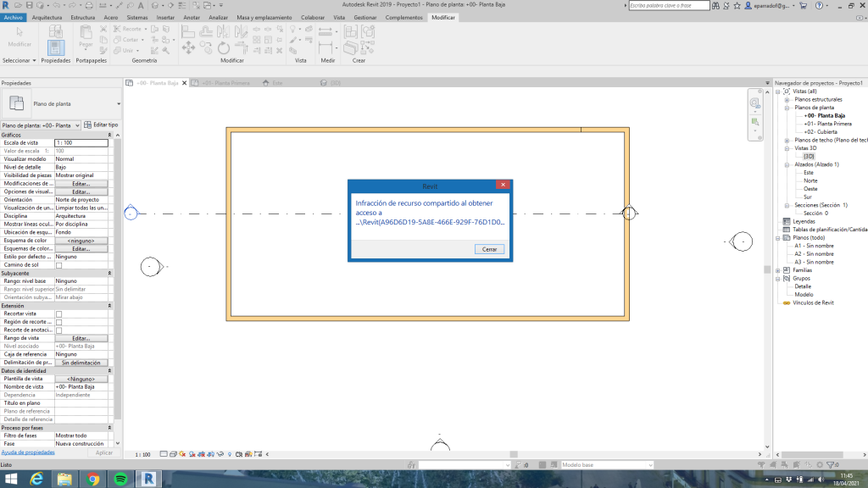Click Editar button for Rango de vista
Screen dimensions: 868x488
[x=81, y=338]
